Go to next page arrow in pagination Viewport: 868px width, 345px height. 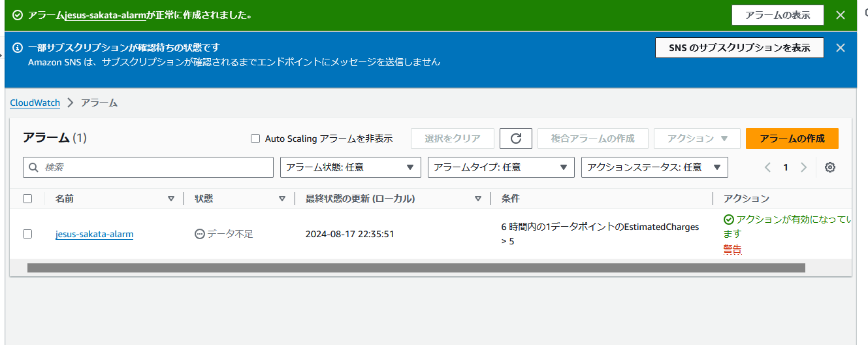click(x=803, y=167)
